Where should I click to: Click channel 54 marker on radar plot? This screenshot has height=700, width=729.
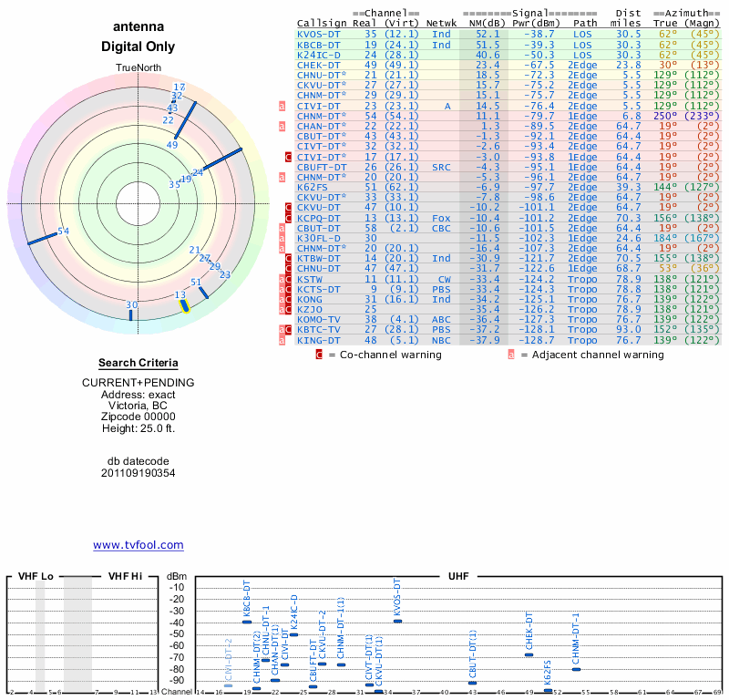coord(42,238)
